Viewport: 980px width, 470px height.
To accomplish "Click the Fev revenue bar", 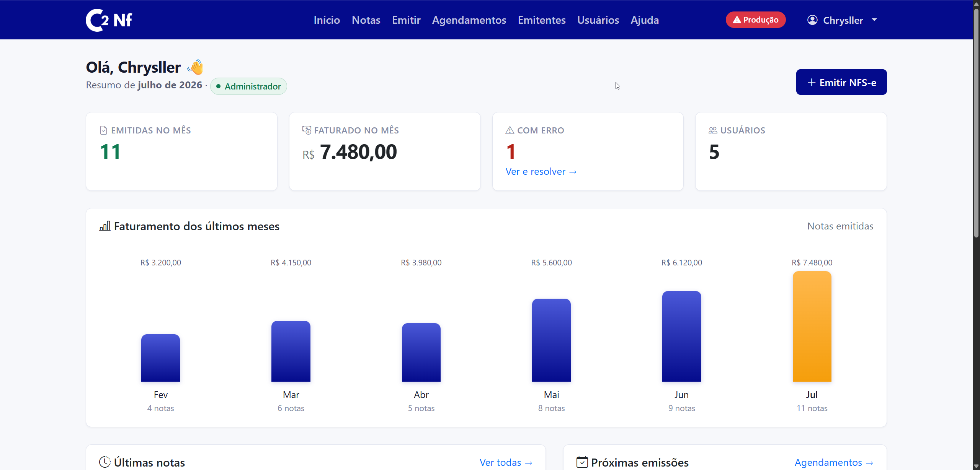I will [x=160, y=358].
